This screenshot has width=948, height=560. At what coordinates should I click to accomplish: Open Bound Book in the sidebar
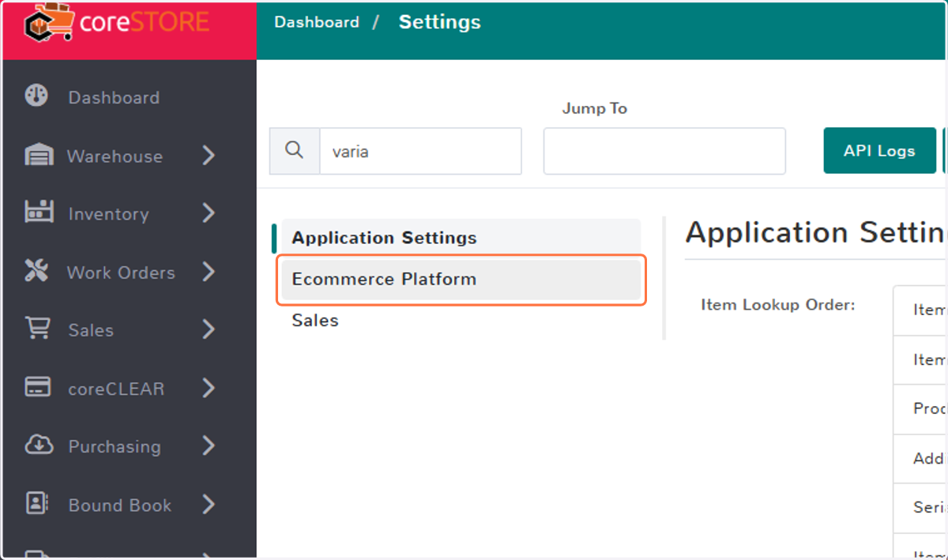120,506
